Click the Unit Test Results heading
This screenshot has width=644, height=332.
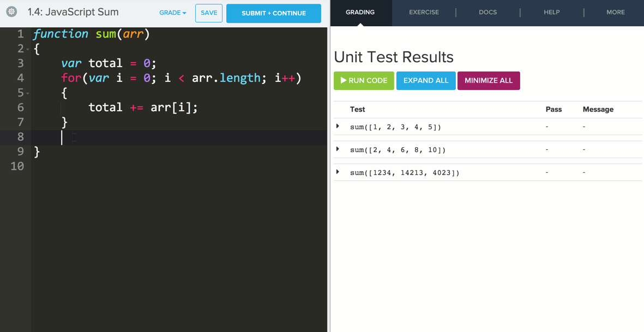coord(393,57)
